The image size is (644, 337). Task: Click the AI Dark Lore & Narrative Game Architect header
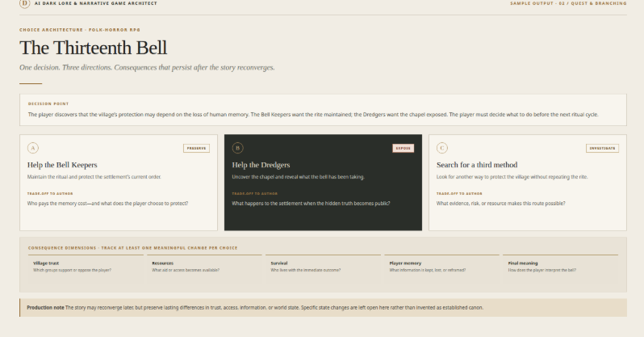click(x=96, y=3)
